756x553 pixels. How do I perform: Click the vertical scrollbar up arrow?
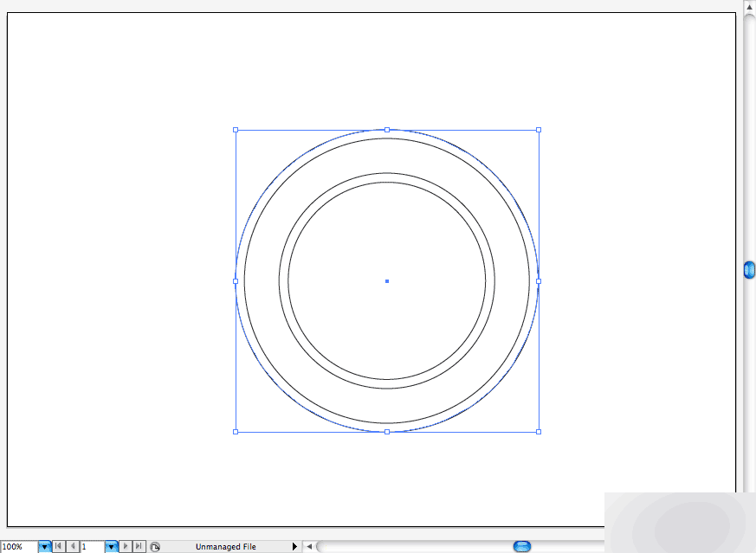pos(750,6)
